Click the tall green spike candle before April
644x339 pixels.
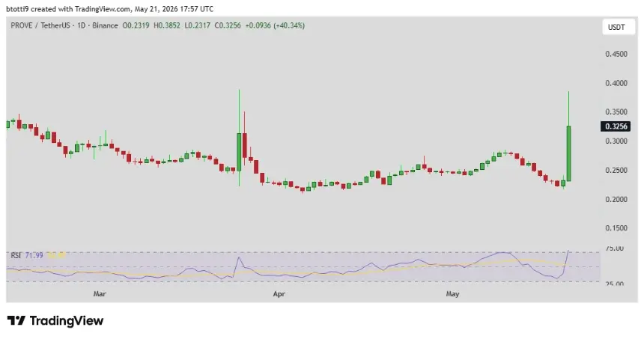239,152
